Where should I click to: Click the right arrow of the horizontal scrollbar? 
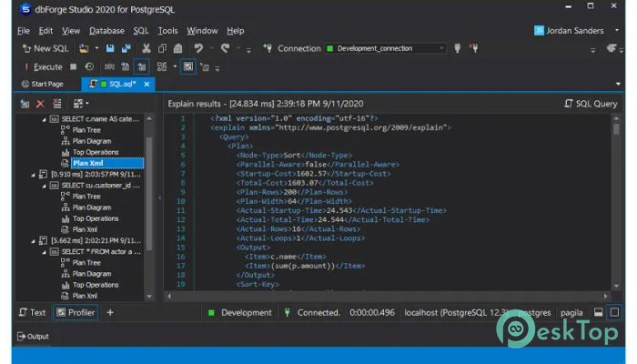(606, 296)
